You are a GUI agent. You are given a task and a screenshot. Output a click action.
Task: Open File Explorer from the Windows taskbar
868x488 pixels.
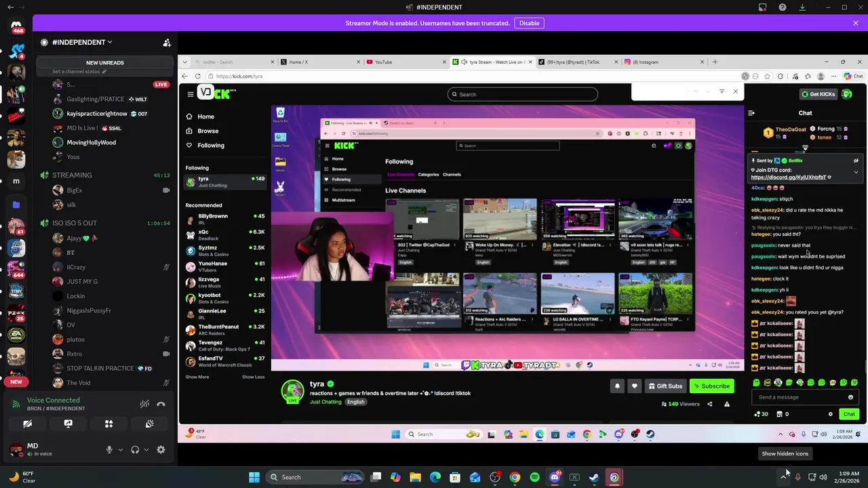pos(415,477)
